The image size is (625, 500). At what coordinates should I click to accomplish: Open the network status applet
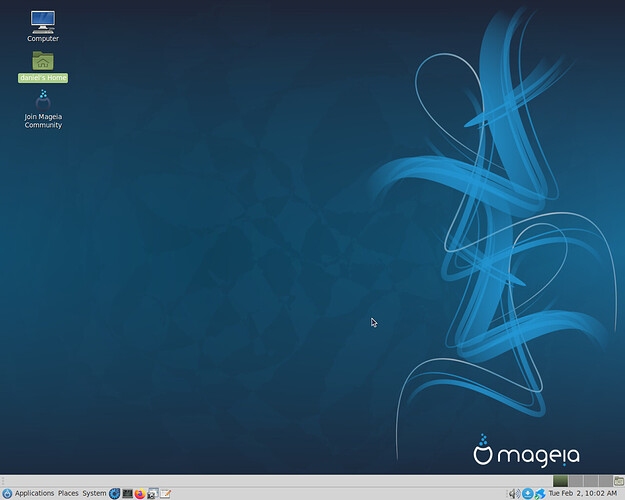540,494
